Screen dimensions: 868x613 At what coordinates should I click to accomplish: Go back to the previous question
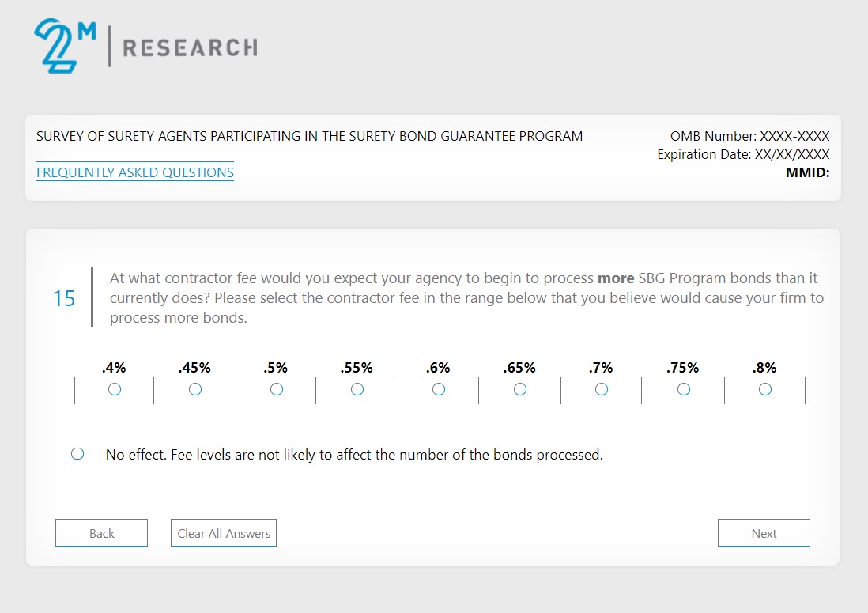(x=101, y=533)
